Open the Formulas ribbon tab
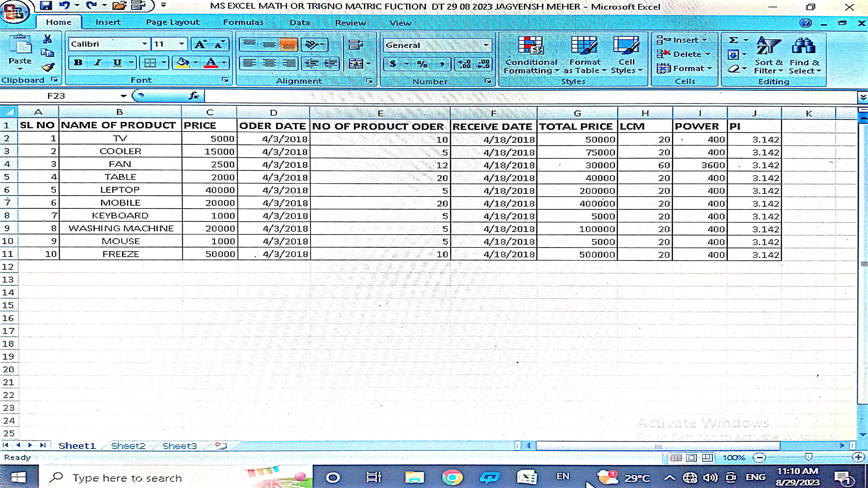Image resolution: width=868 pixels, height=488 pixels. coord(243,23)
